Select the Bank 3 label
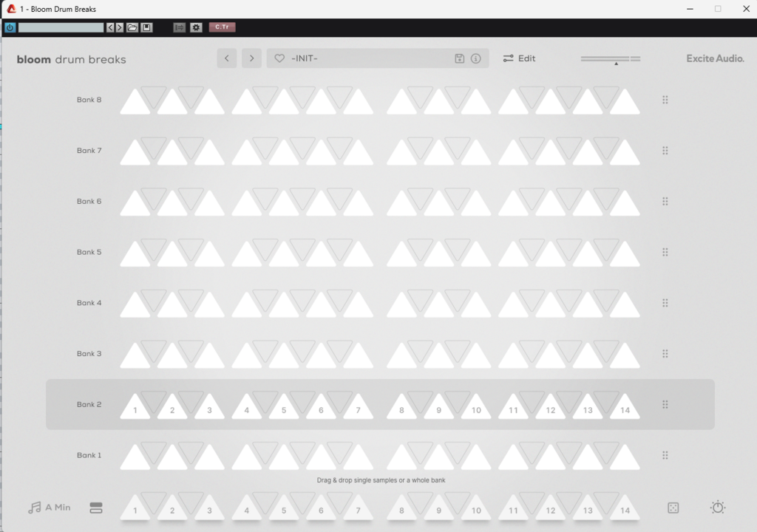The height and width of the screenshot is (532, 757). 89,354
